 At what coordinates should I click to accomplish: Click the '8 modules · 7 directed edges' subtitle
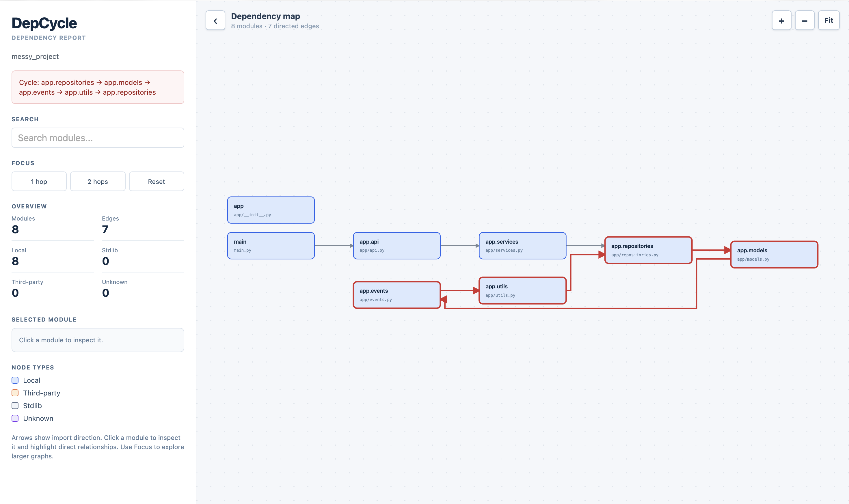pos(275,26)
